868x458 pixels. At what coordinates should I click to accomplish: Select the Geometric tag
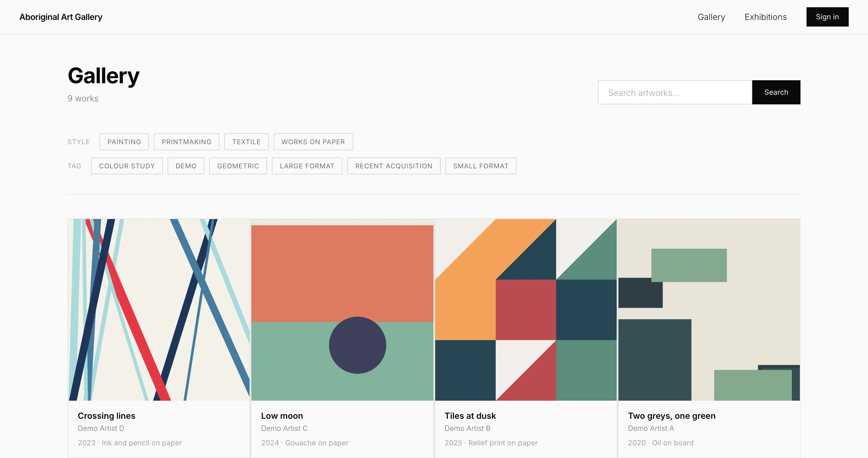(238, 166)
